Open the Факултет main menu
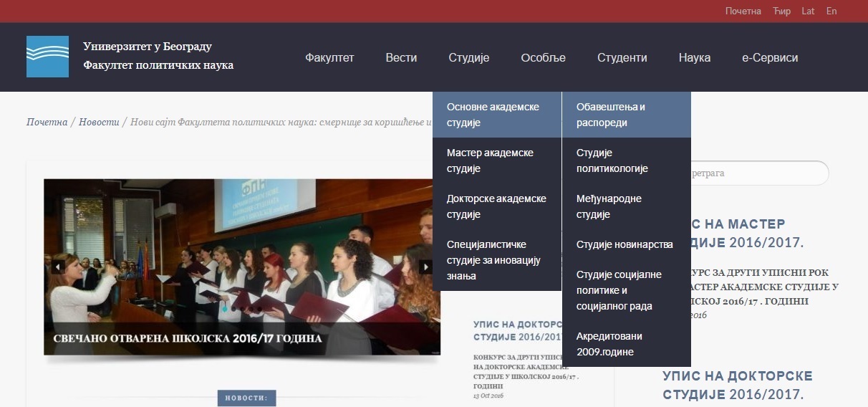This screenshot has height=407, width=868. (x=329, y=57)
